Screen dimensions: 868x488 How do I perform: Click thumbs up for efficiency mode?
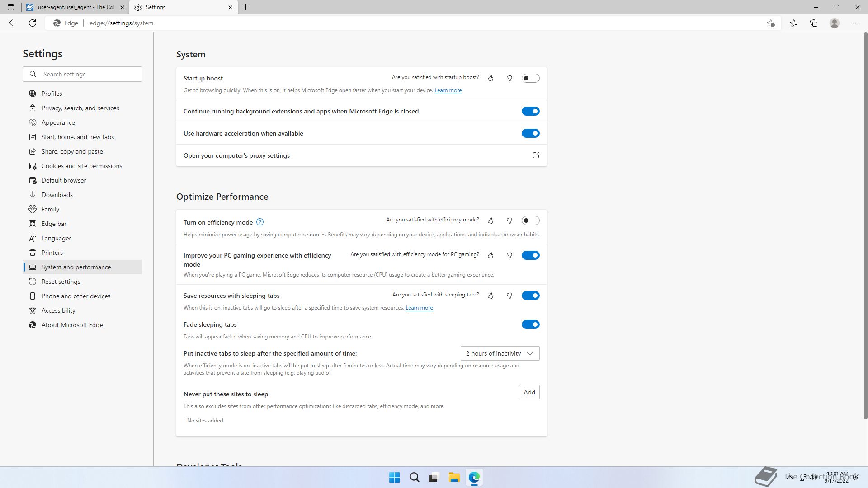click(491, 221)
